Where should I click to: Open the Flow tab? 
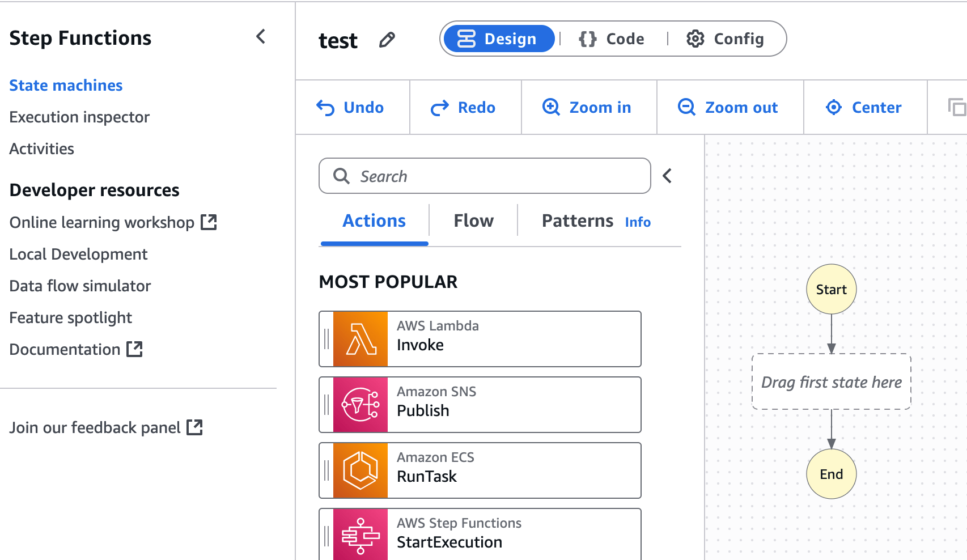click(473, 221)
